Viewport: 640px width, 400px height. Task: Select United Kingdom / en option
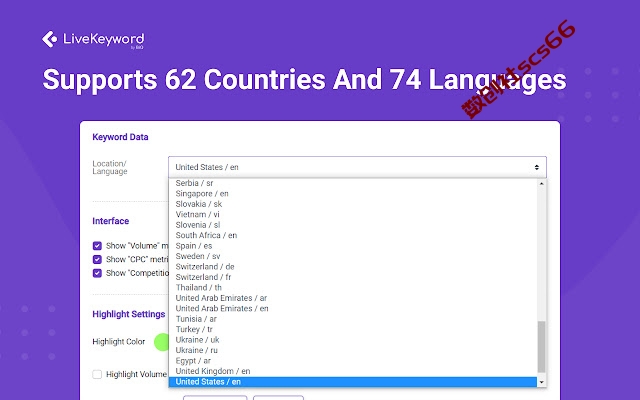(x=353, y=371)
